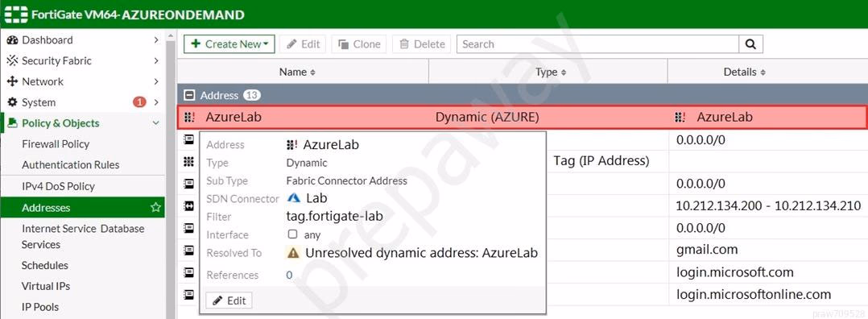Click the Delete toolbar button
Screen dimensions: 868x319
pos(422,44)
